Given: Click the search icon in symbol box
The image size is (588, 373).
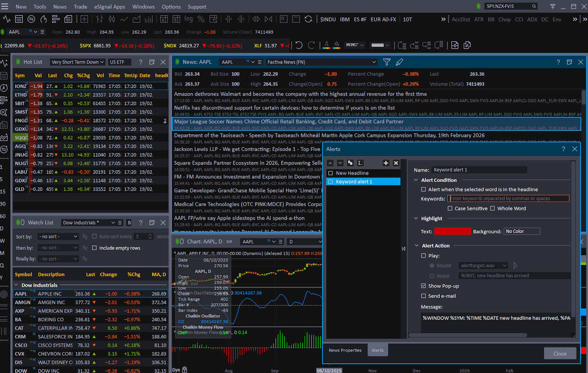Looking at the screenshot, I should [x=534, y=6].
